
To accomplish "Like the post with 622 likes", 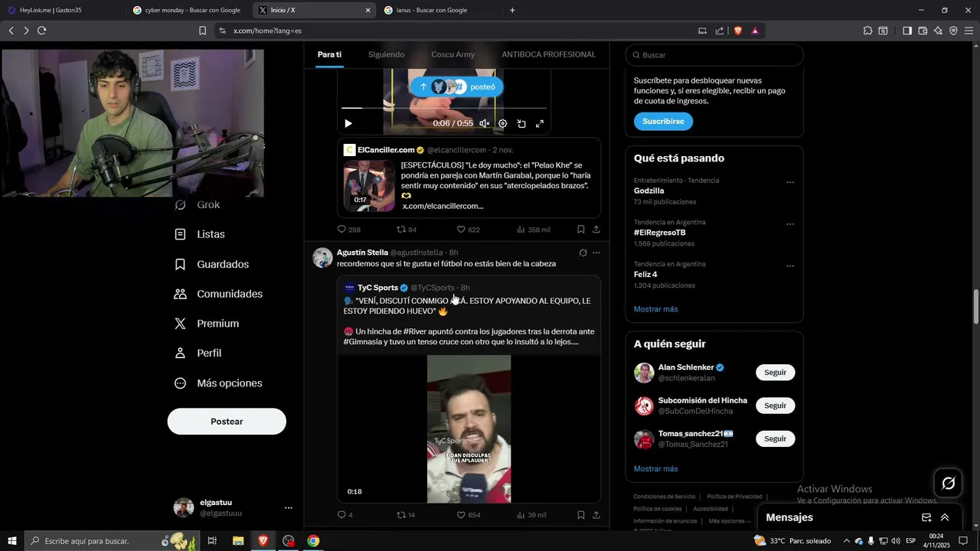I will click(x=468, y=230).
